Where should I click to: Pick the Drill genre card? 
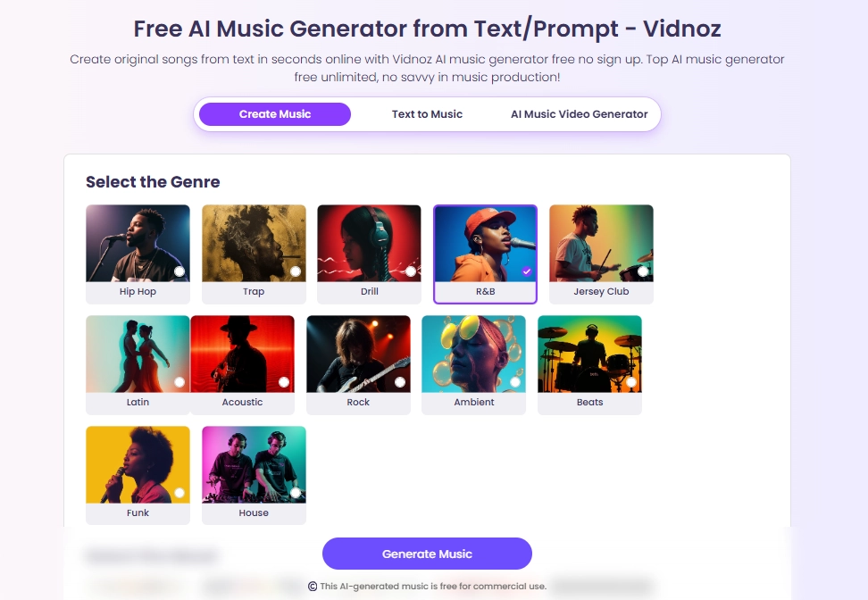pos(369,254)
